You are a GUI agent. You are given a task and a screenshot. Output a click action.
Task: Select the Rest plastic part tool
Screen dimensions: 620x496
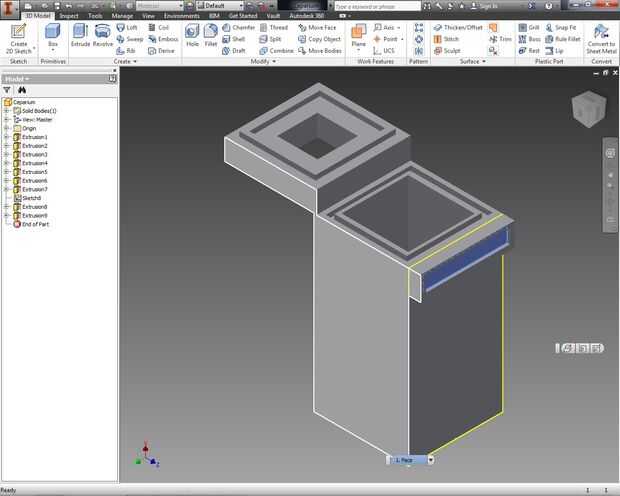tap(529, 51)
